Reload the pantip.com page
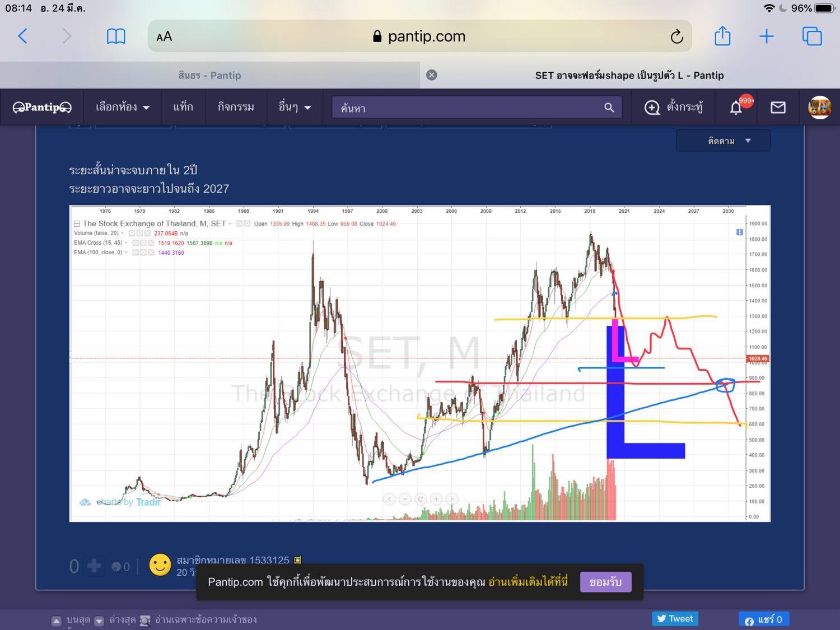This screenshot has height=630, width=840. pos(676,36)
